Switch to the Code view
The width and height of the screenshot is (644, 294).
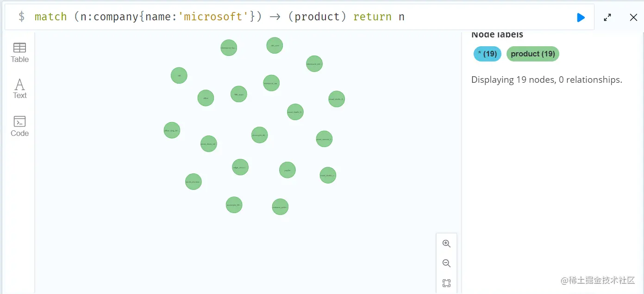coord(20,126)
